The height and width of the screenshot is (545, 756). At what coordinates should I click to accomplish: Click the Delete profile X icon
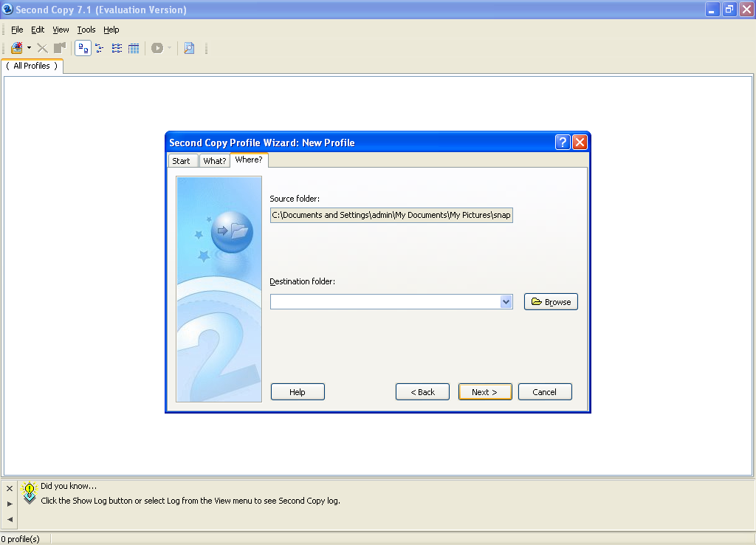42,48
